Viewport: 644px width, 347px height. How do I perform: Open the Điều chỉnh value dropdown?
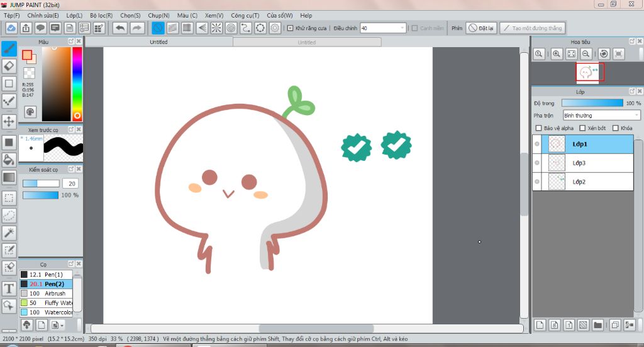pyautogui.click(x=402, y=28)
